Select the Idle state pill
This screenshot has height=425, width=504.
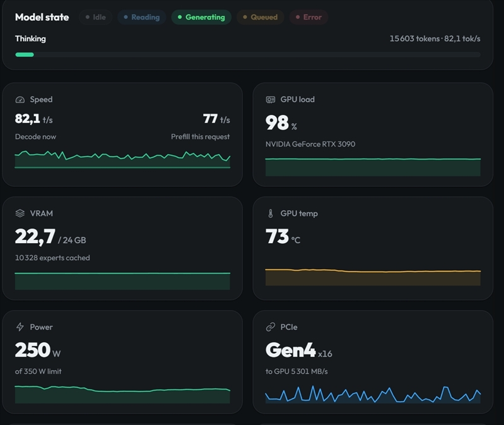coord(95,17)
